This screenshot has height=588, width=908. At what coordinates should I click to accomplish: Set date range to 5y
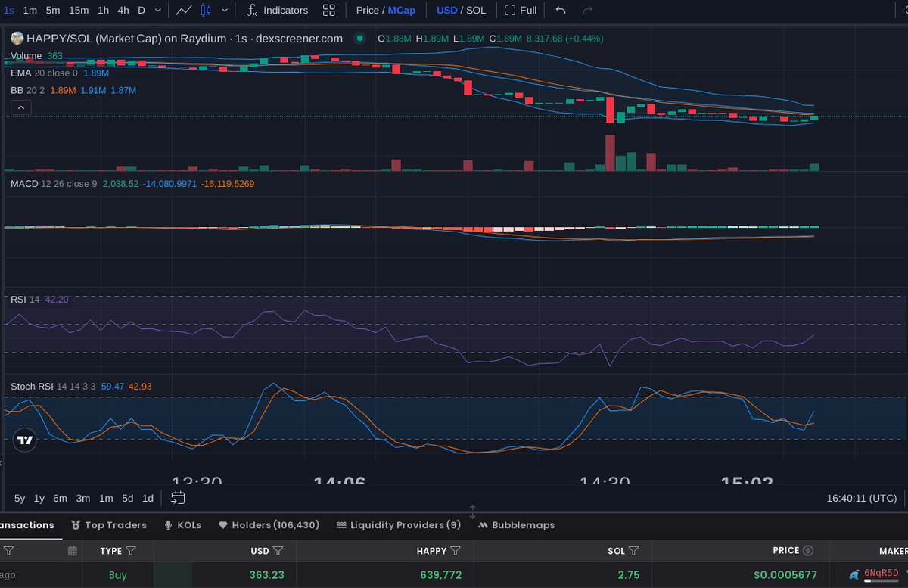tap(20, 498)
